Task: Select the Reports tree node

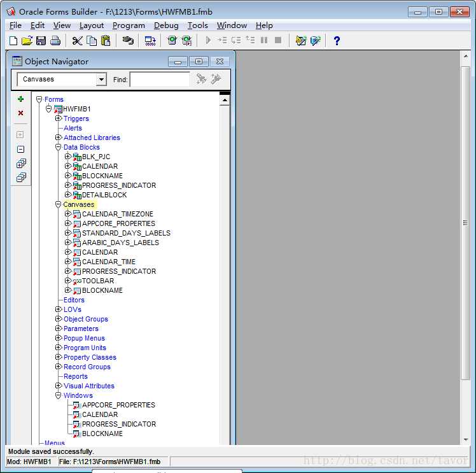Action: (76, 376)
